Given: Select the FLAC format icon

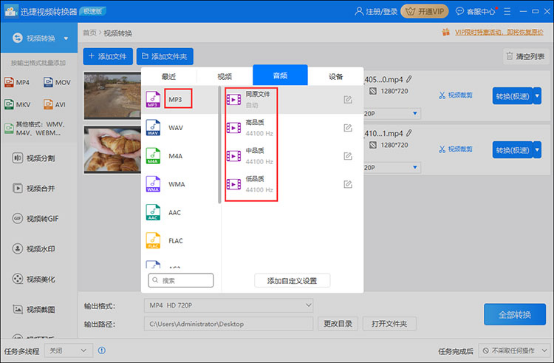Looking at the screenshot, I should point(153,241).
